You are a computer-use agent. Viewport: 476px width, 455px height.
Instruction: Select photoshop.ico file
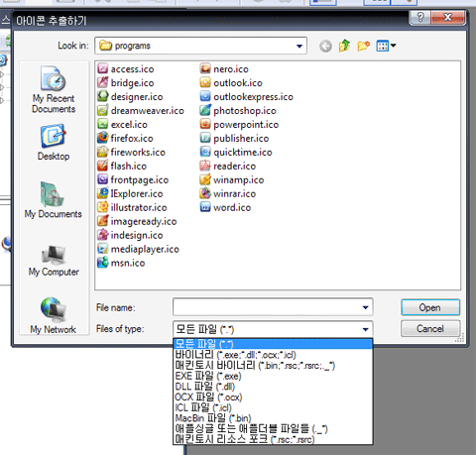238,110
